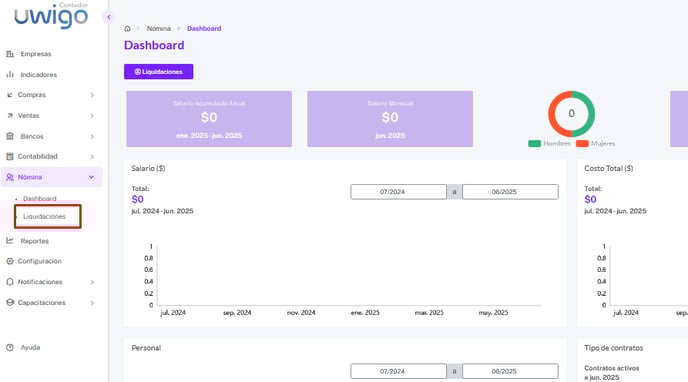The height and width of the screenshot is (382, 688).
Task: Collapse sidebar with the arrow button
Action: tap(108, 17)
